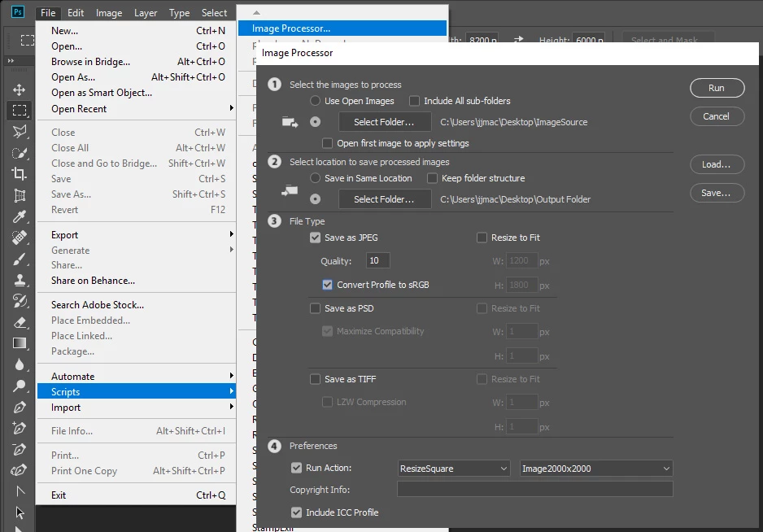Enable Save as TIFF checkbox

316,379
